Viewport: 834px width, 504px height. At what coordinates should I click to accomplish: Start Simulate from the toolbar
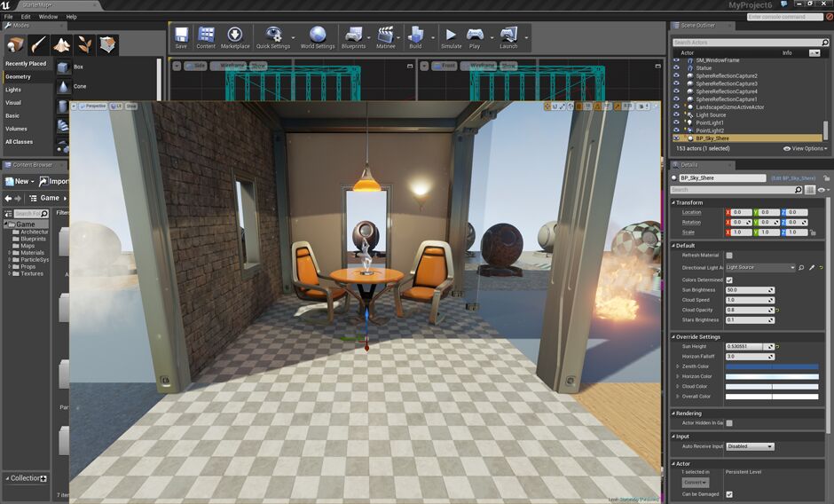click(451, 38)
